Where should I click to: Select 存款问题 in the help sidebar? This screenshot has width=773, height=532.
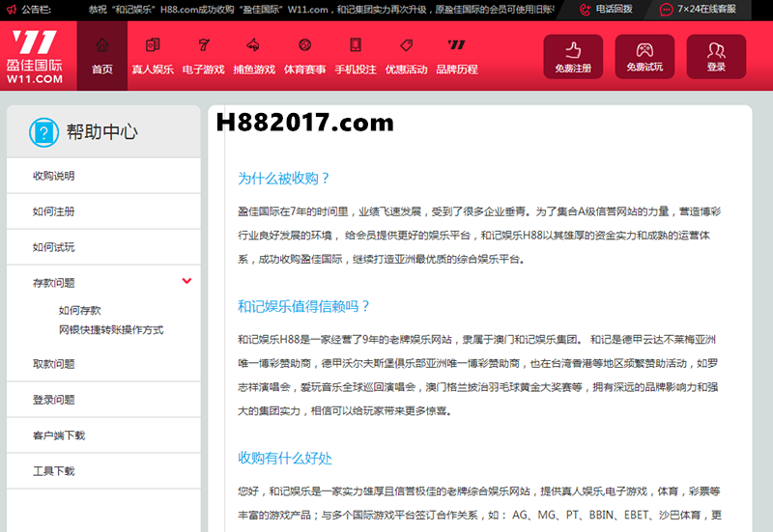point(54,283)
